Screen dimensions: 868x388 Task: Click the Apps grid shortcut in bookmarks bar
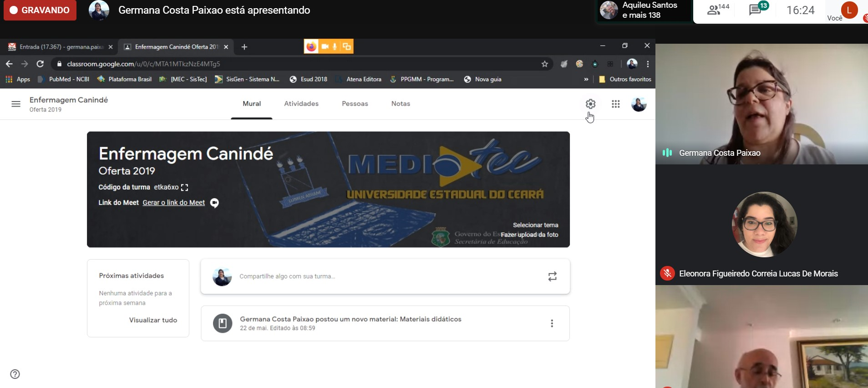(18, 79)
